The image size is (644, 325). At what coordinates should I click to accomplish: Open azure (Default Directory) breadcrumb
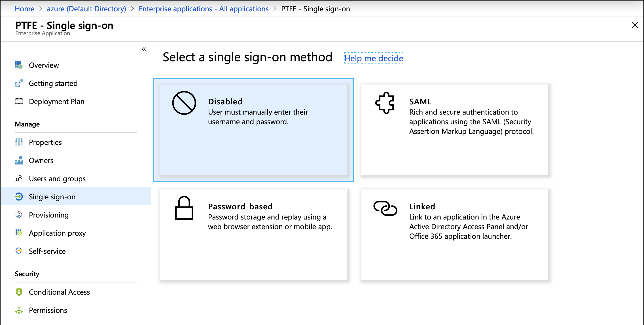coord(86,9)
